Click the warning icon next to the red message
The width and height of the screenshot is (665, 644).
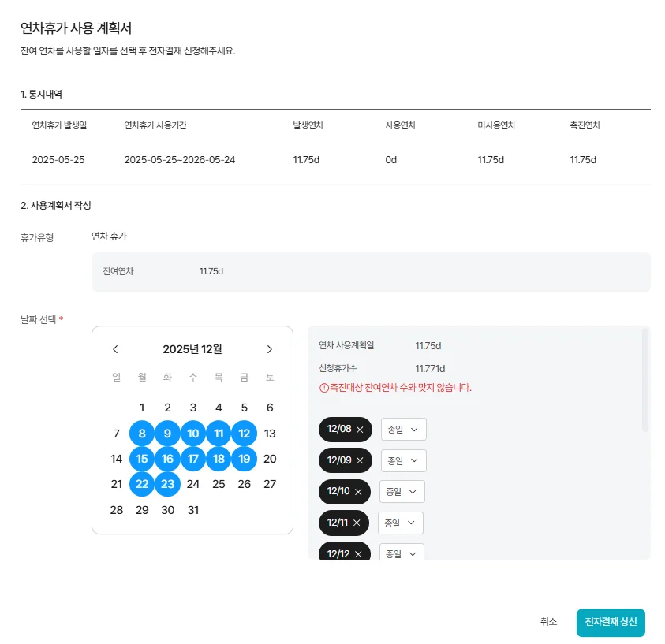pos(324,387)
